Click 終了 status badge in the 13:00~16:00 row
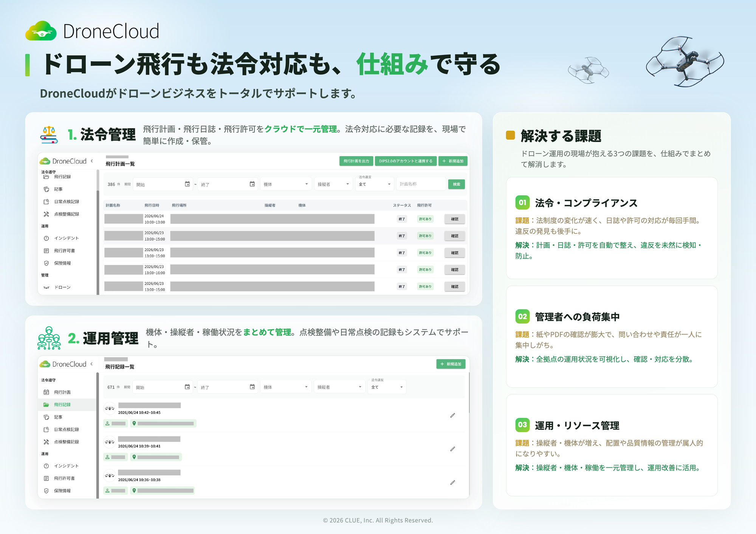The height and width of the screenshot is (534, 756). 402,270
